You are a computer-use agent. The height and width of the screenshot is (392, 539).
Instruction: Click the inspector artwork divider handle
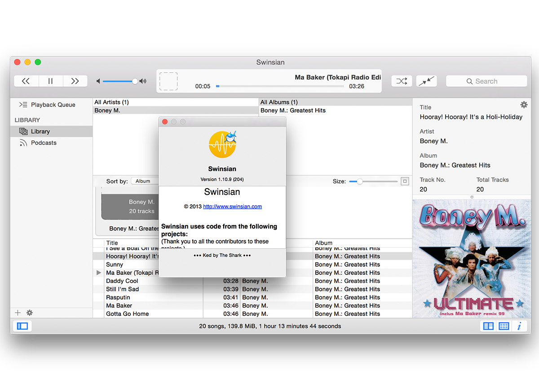472,197
